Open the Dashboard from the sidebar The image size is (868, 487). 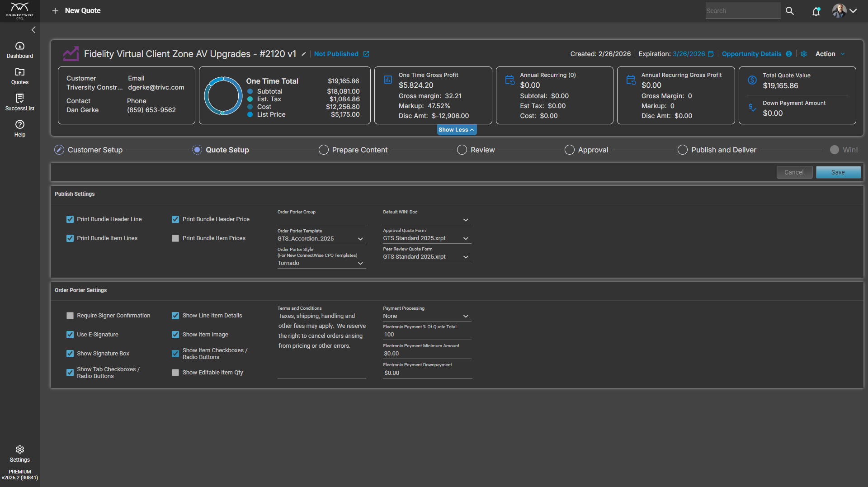pyautogui.click(x=20, y=50)
